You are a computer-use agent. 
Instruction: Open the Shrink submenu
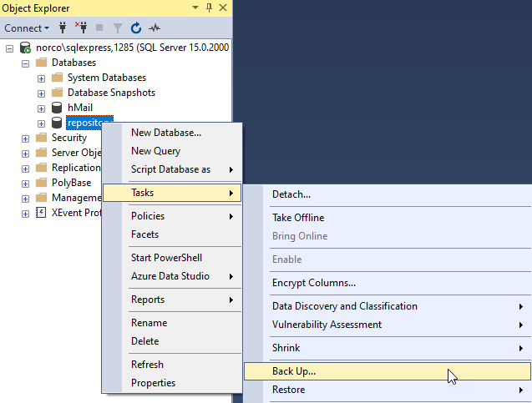pyautogui.click(x=286, y=348)
